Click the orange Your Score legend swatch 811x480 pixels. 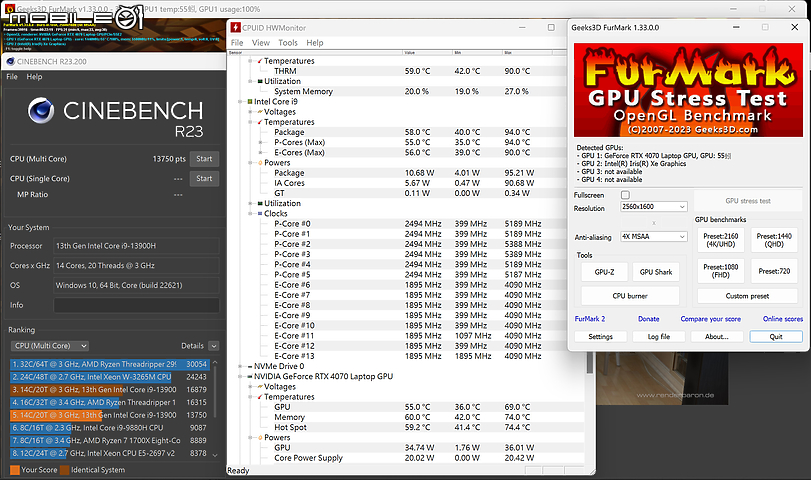(15, 470)
